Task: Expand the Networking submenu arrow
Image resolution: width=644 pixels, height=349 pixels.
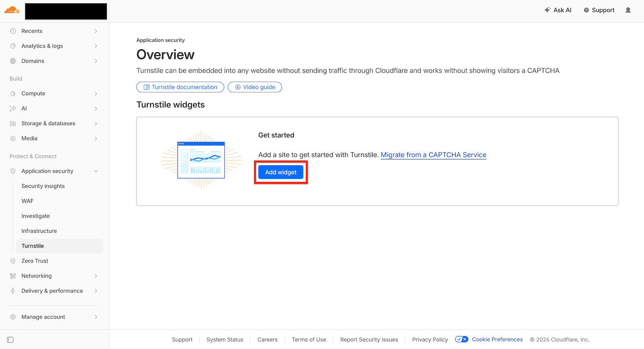Action: click(x=96, y=276)
